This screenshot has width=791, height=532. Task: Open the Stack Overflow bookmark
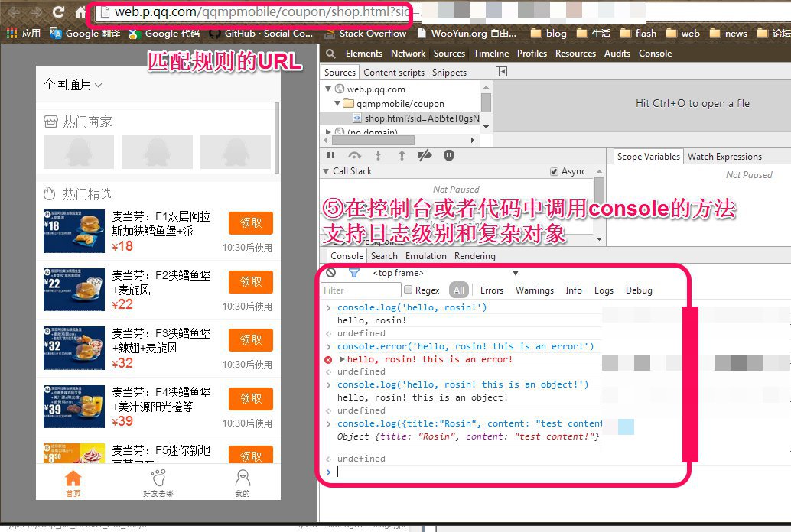click(365, 34)
